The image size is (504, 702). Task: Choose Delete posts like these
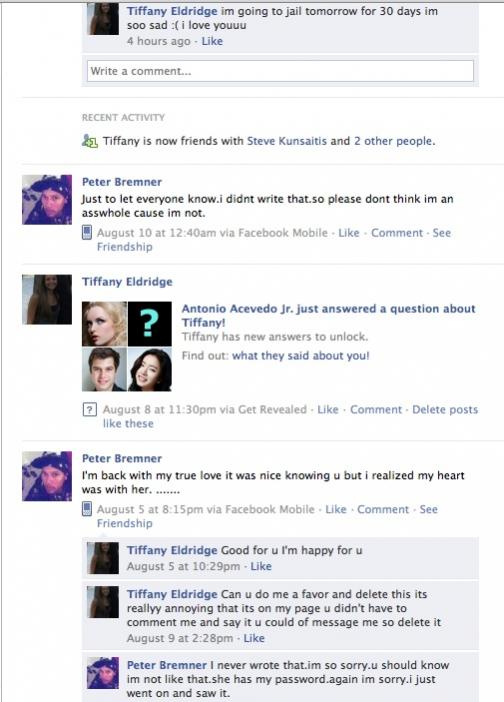point(290,416)
